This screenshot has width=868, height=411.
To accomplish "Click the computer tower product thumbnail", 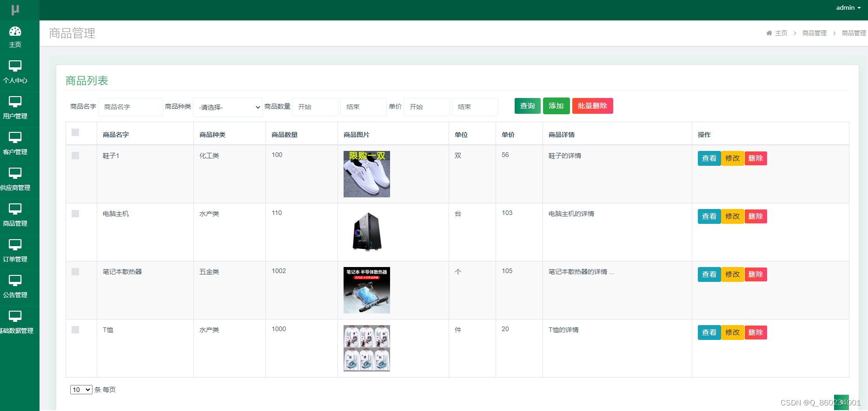I will 367,232.
